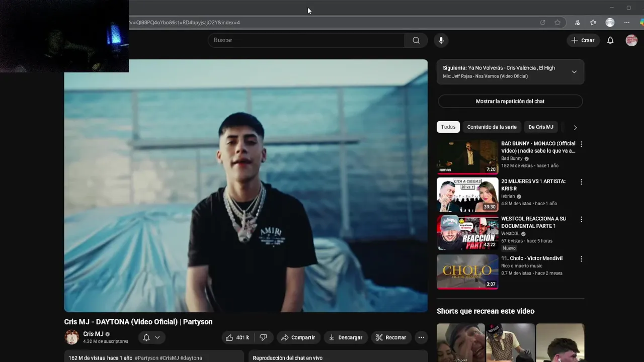Click into the Buscar search field
The width and height of the screenshot is (644, 362).
tap(306, 40)
